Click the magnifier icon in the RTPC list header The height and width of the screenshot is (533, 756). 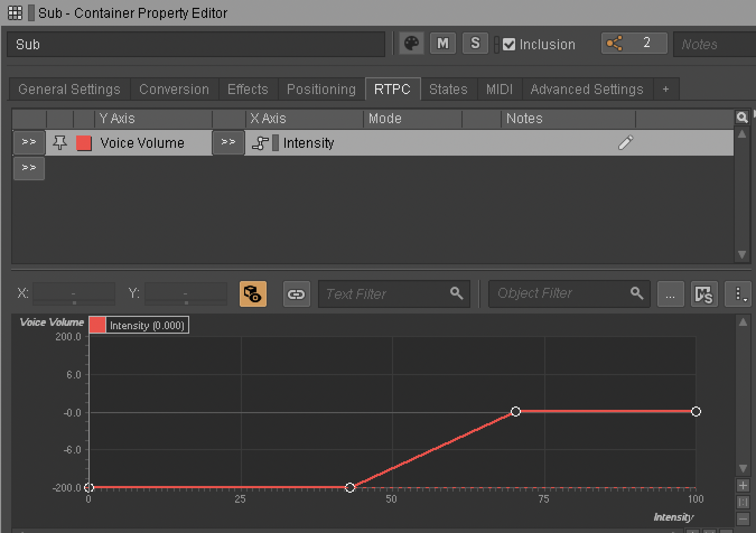pyautogui.click(x=742, y=118)
